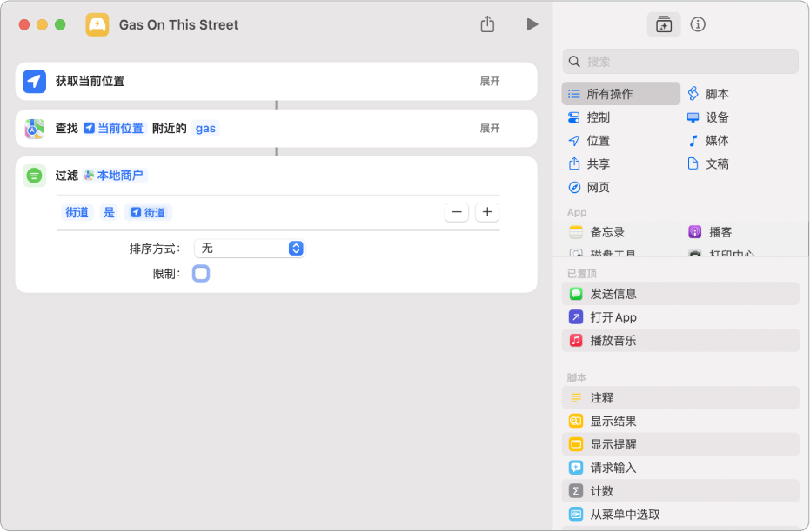The image size is (810, 532).
Task: Remove filter rule with minus button
Action: click(x=457, y=212)
